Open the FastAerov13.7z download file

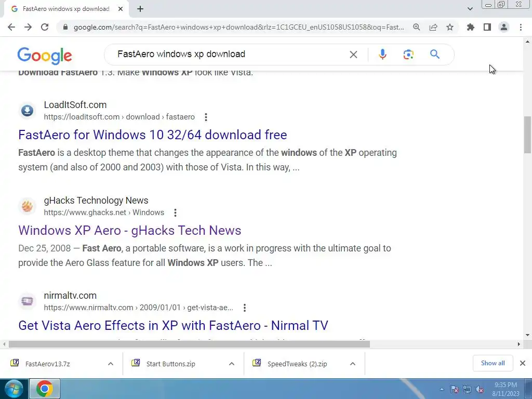tap(47, 364)
